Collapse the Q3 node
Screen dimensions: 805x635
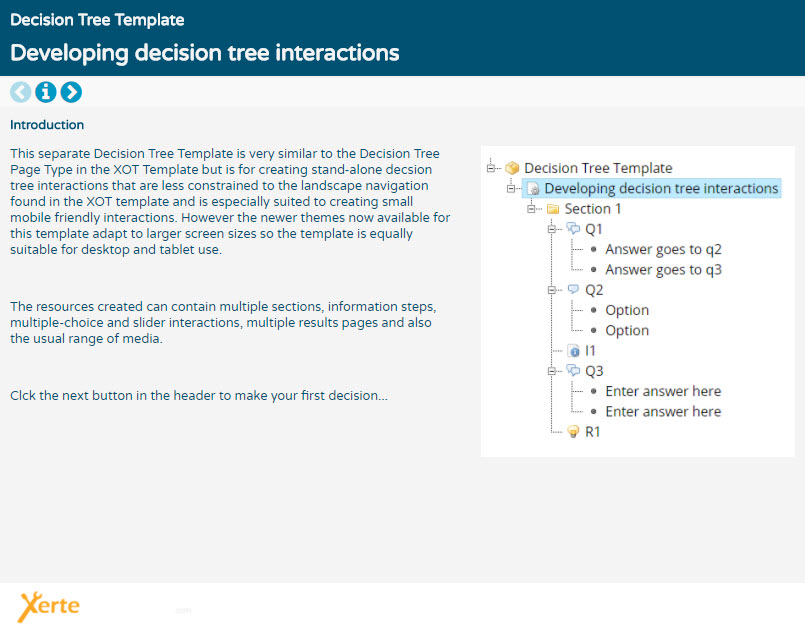551,371
